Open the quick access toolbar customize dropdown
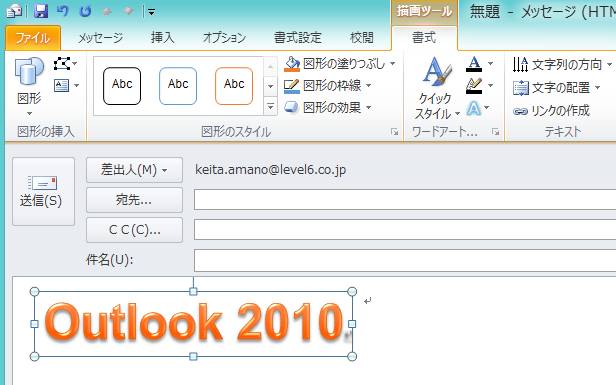 (151, 12)
